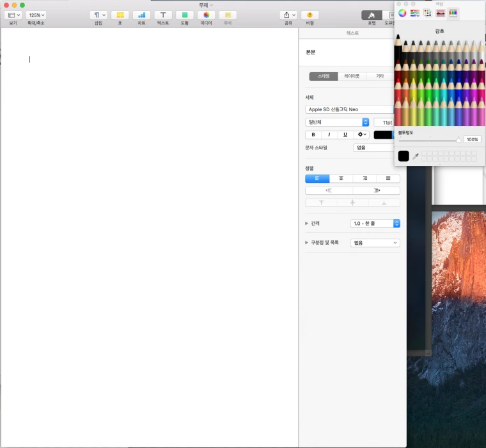Expand the Spacing (간격) section
The height and width of the screenshot is (448, 486).
[x=306, y=224]
